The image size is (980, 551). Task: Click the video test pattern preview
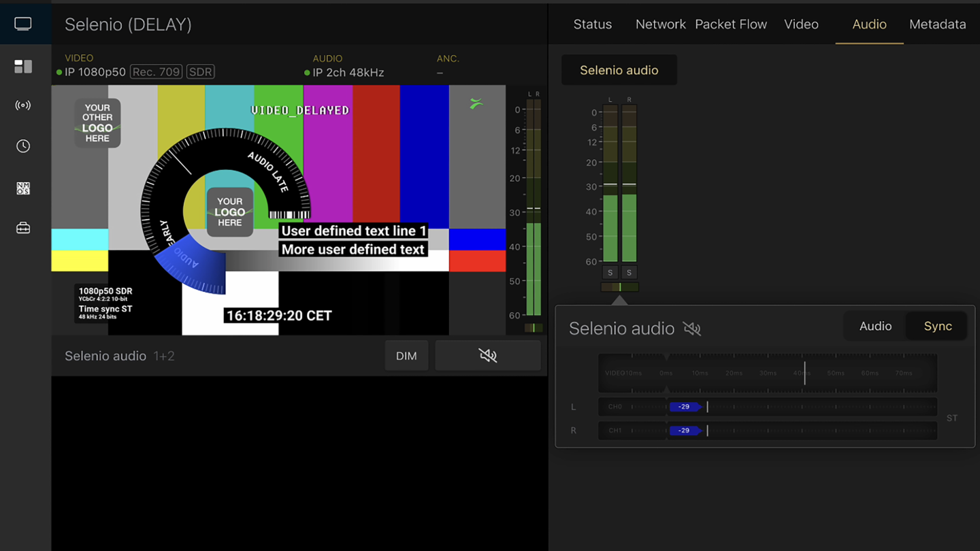tap(278, 210)
